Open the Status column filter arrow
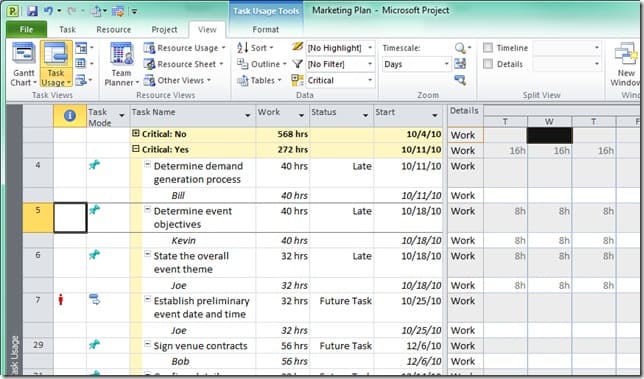The height and width of the screenshot is (379, 644). click(x=365, y=116)
